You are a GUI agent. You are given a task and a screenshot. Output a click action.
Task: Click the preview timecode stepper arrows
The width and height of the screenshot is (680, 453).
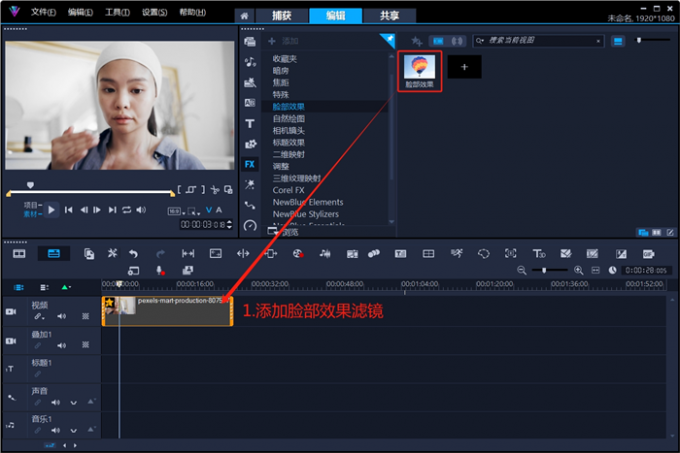(229, 224)
